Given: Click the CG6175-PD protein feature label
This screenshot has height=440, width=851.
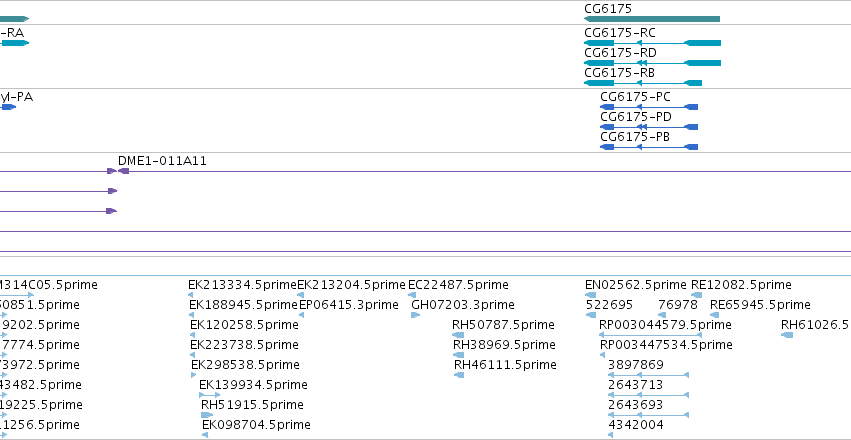Looking at the screenshot, I should tap(636, 117).
